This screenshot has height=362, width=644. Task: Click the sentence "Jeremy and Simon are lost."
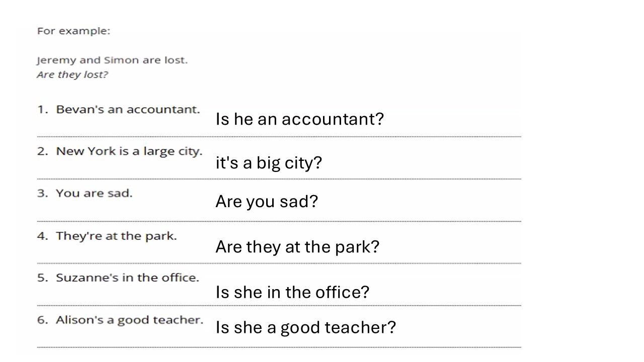click(112, 60)
